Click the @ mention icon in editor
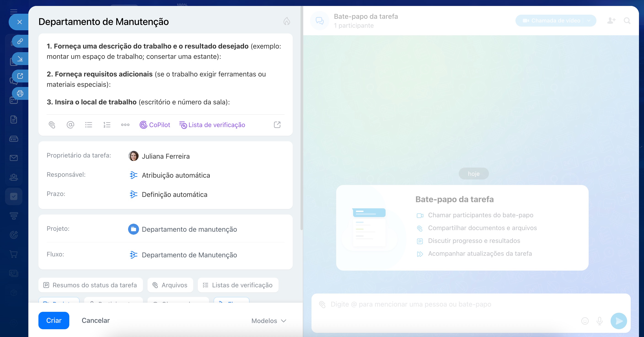Image resolution: width=644 pixels, height=337 pixels. pos(70,125)
